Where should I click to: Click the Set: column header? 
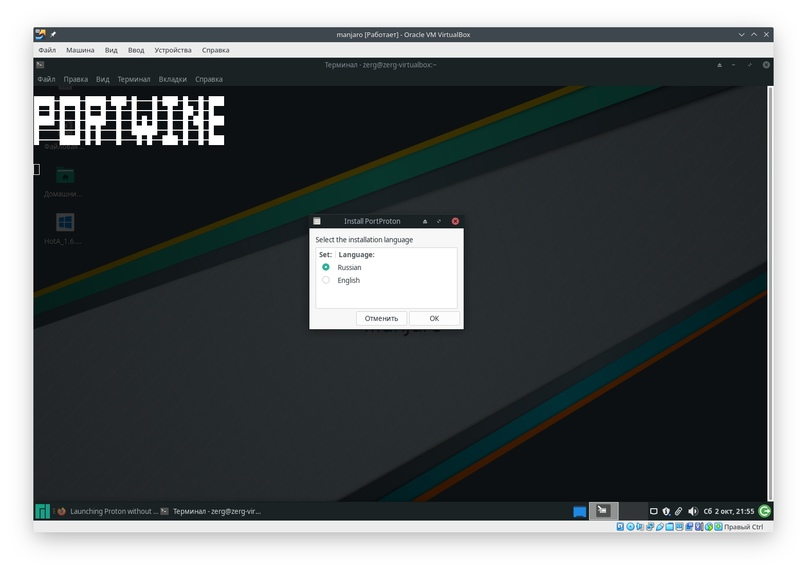(x=325, y=254)
